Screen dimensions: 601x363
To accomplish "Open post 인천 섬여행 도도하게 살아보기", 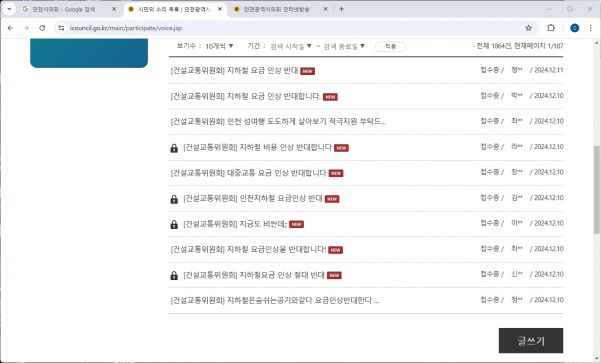I will [278, 122].
